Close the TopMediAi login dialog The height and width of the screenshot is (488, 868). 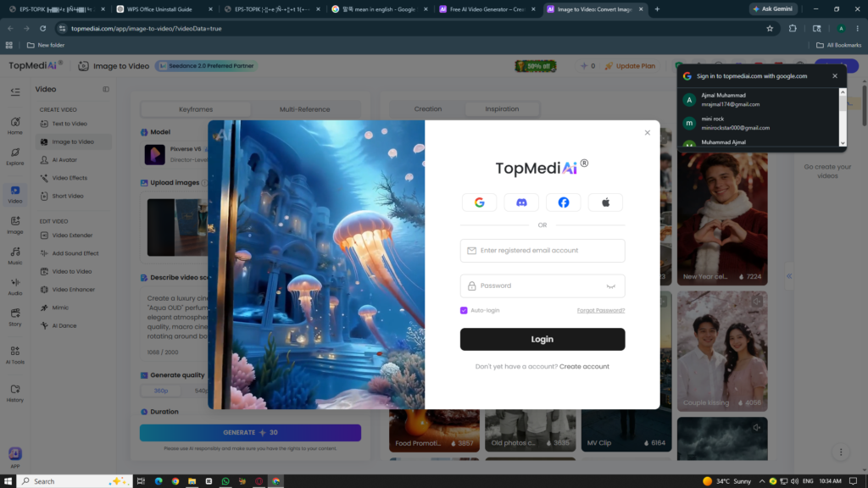click(647, 133)
